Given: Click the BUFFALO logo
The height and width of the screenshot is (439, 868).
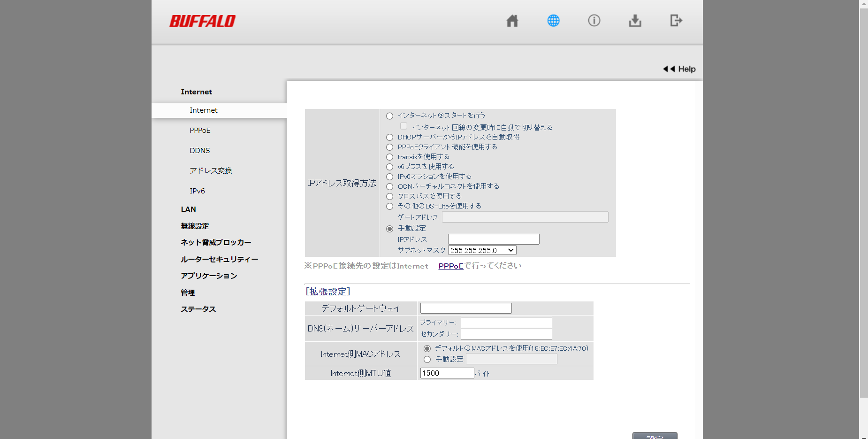Looking at the screenshot, I should click(202, 21).
